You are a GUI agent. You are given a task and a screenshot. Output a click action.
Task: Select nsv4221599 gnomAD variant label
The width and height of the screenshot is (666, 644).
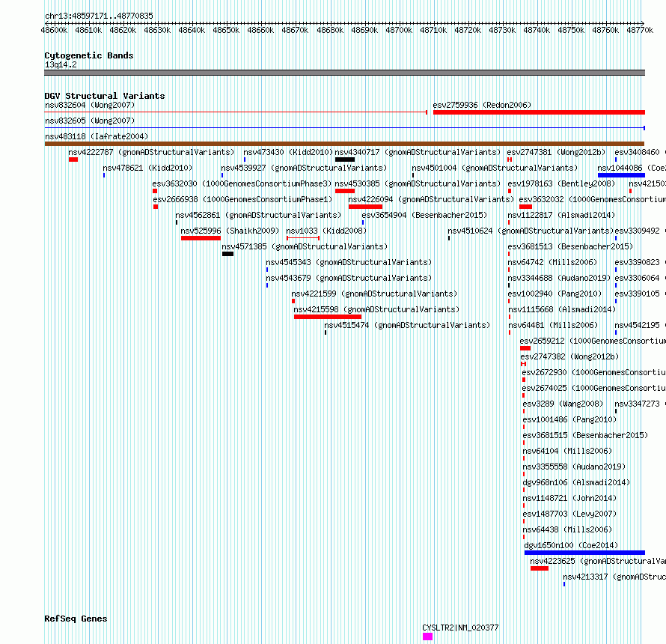tap(374, 294)
